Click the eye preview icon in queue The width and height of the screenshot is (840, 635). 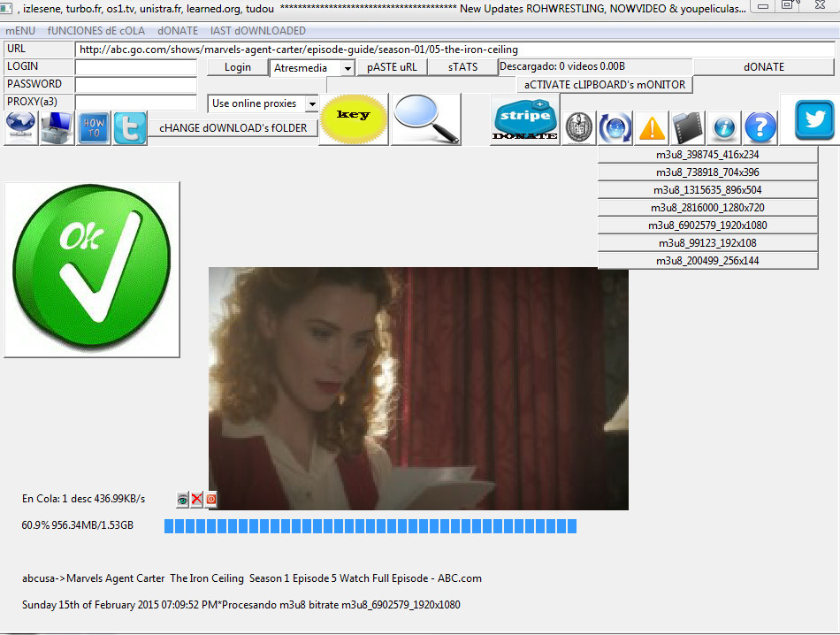[x=183, y=500]
